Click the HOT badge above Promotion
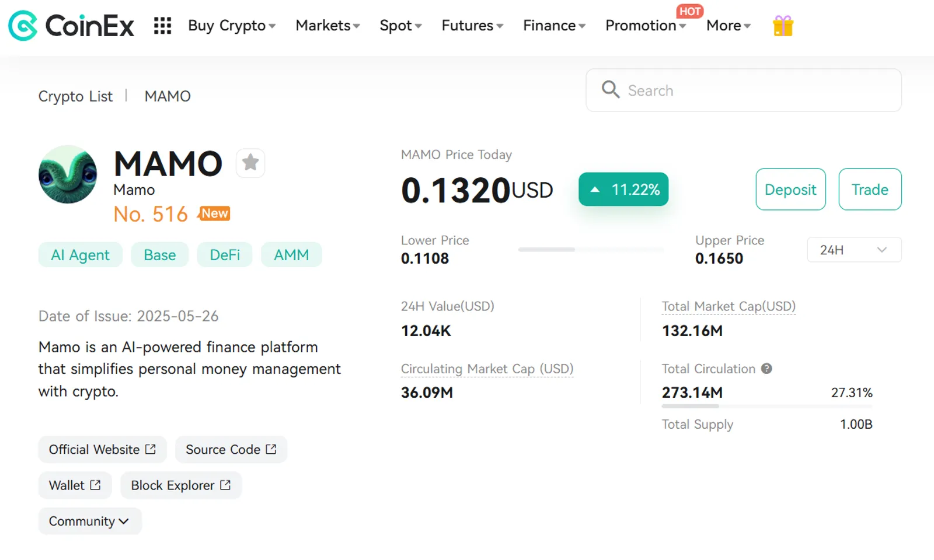Viewport: 934px width, 560px height. point(690,11)
